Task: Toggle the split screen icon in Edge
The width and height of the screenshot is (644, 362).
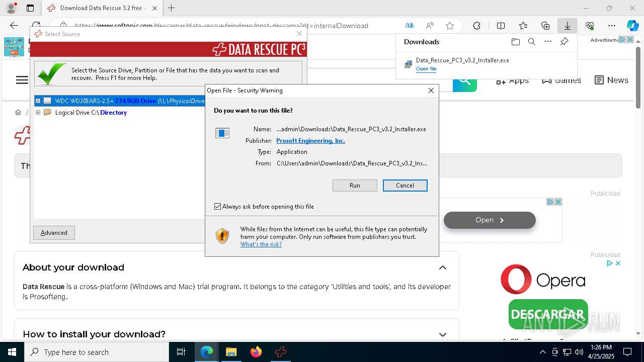Action: [501, 26]
